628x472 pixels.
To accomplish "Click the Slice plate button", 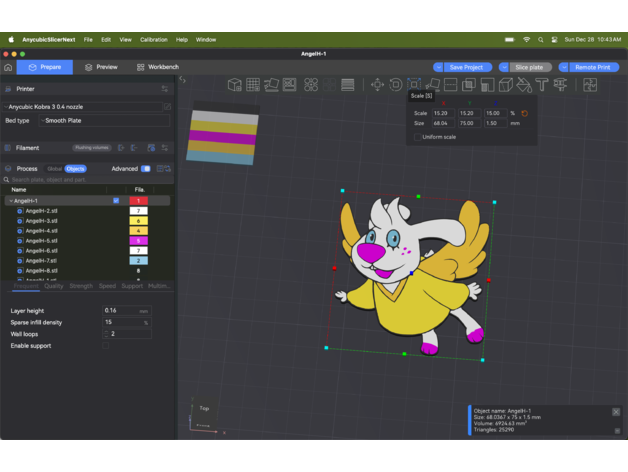I will (529, 67).
